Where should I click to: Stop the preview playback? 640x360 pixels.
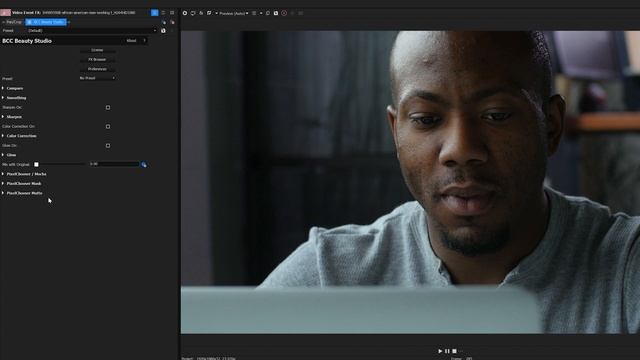tap(454, 351)
